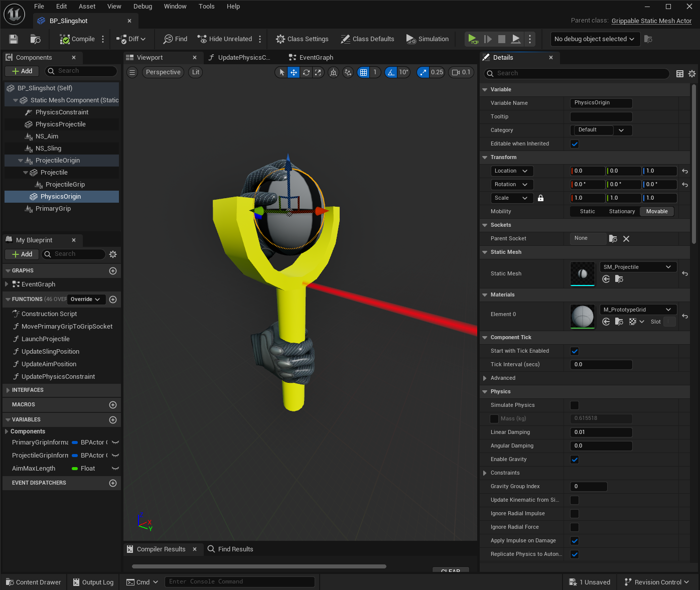
Task: Toggle Editable when Inherited checkbox
Action: click(x=575, y=144)
